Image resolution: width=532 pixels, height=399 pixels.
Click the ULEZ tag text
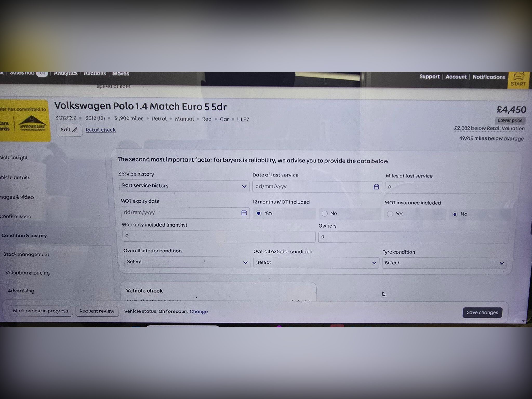tap(243, 119)
